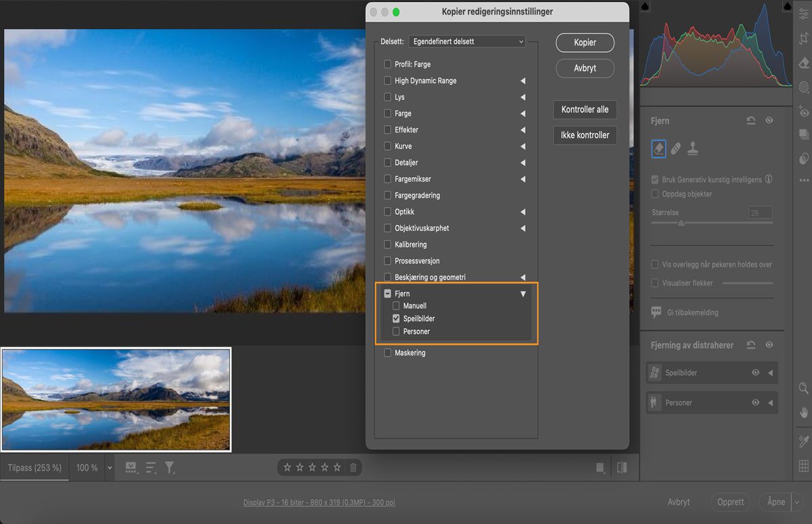
Task: Click the Kopier button
Action: pos(585,42)
